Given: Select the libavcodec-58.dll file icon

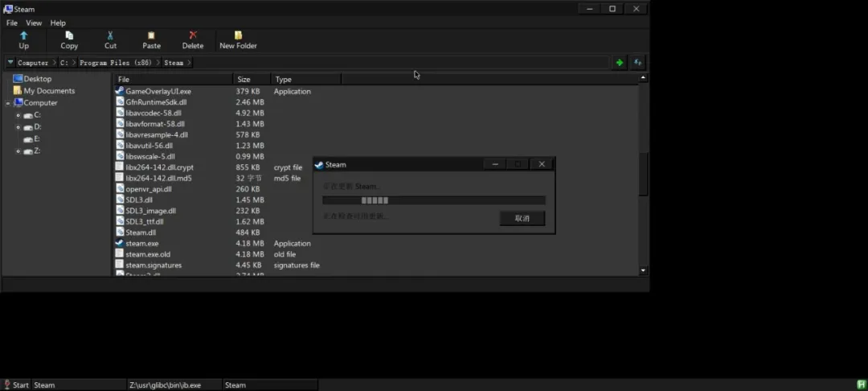Looking at the screenshot, I should tap(120, 113).
